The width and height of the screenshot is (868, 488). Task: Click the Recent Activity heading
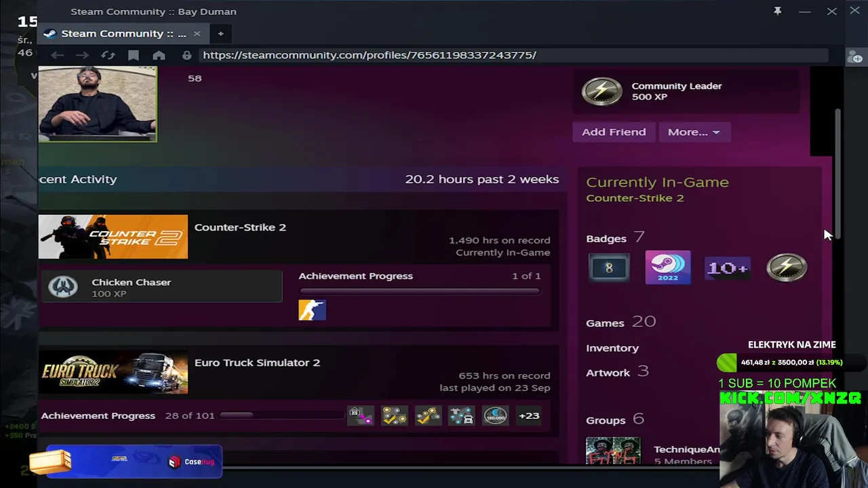click(x=78, y=179)
